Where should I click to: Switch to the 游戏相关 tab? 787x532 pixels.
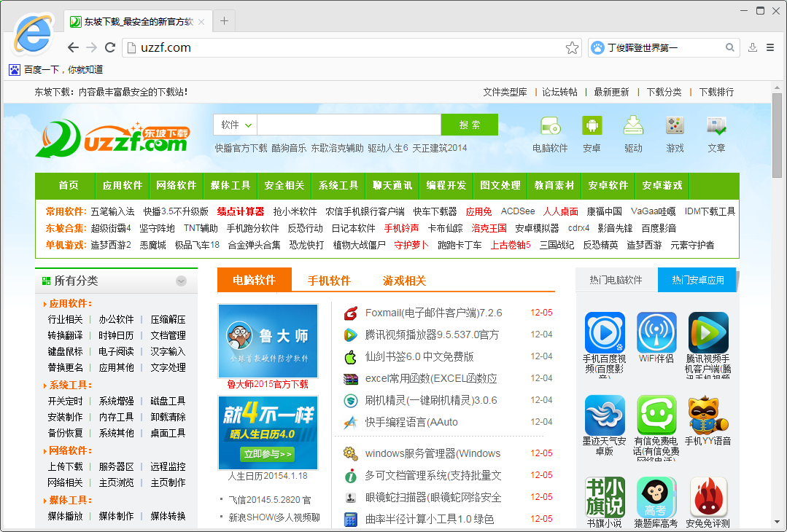[404, 281]
